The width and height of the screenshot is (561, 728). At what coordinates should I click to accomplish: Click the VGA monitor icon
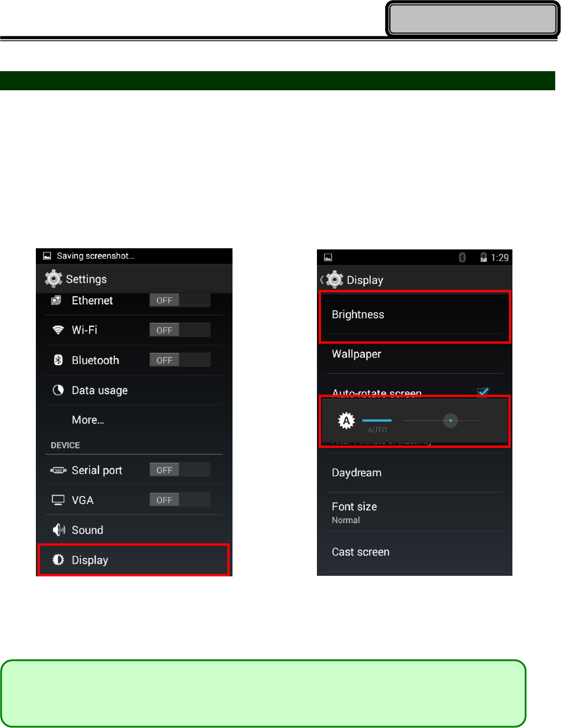tap(58, 500)
